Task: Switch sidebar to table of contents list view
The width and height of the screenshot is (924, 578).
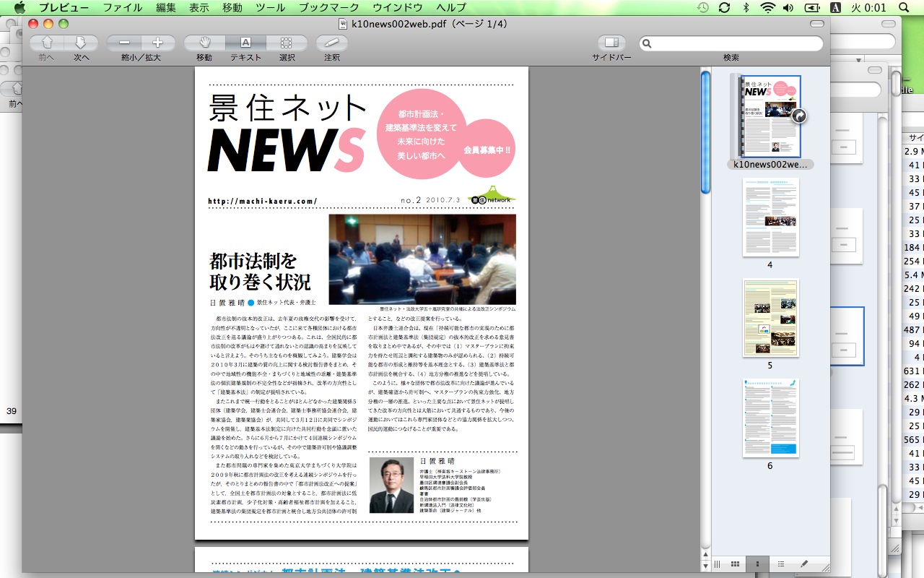Action: pos(780,564)
